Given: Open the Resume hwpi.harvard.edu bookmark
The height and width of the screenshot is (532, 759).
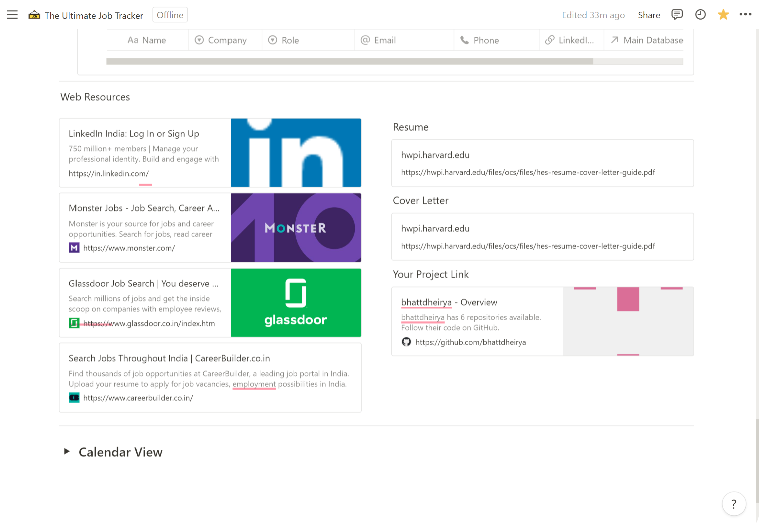Looking at the screenshot, I should [542, 163].
